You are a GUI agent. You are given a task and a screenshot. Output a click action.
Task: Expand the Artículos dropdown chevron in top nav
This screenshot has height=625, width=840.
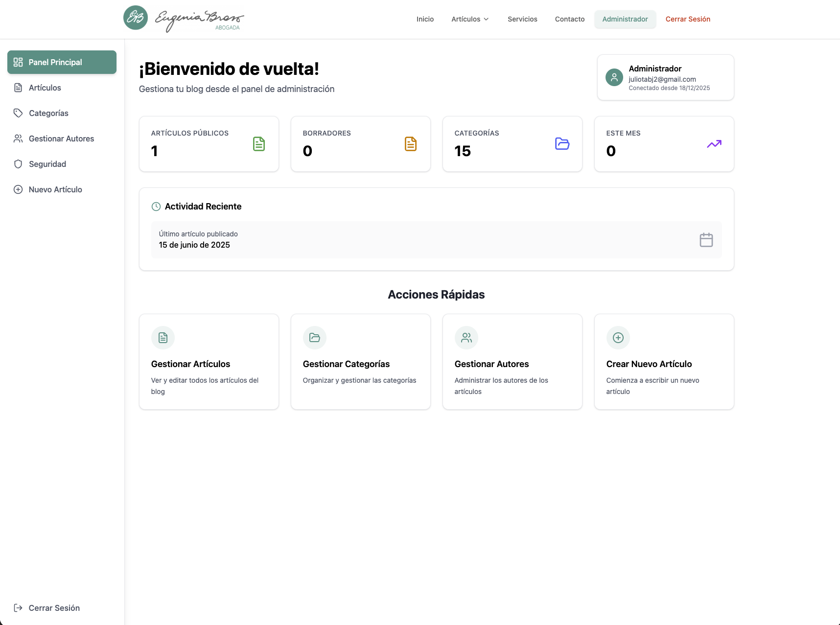coord(486,19)
